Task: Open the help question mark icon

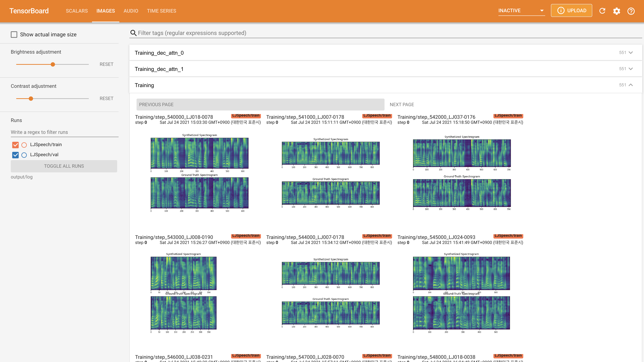Action: (631, 11)
